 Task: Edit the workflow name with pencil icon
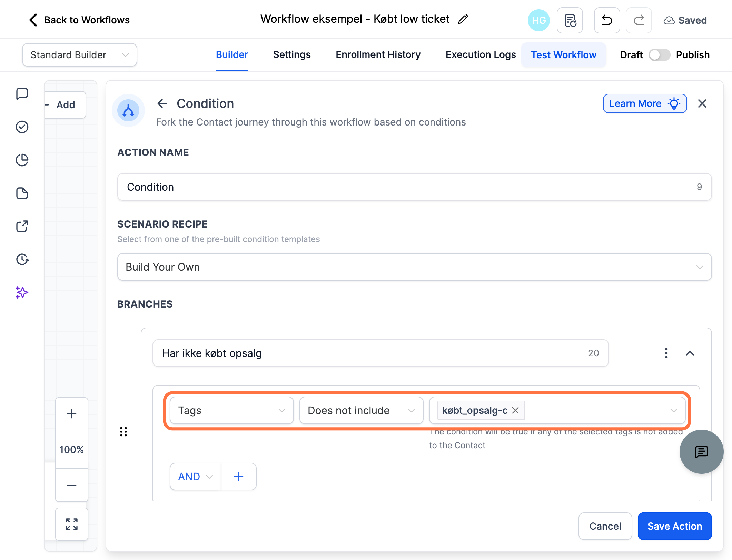[463, 19]
